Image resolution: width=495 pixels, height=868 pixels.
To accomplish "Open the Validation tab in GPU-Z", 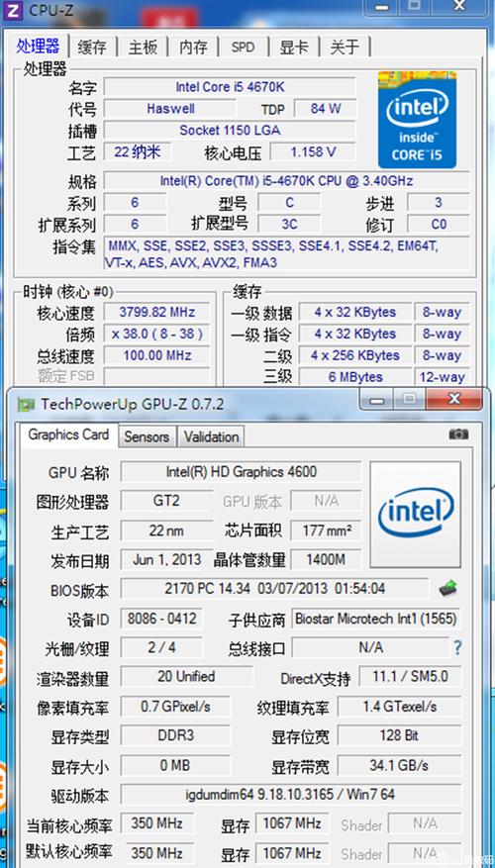I will (x=211, y=436).
